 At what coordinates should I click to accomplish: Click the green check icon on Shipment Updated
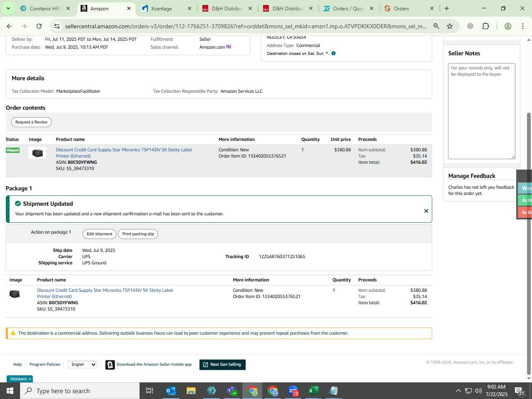(18, 204)
